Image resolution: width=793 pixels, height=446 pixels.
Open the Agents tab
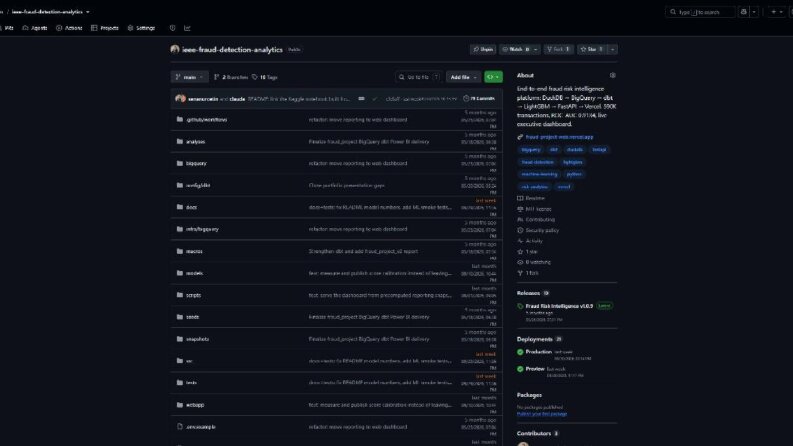(x=35, y=28)
